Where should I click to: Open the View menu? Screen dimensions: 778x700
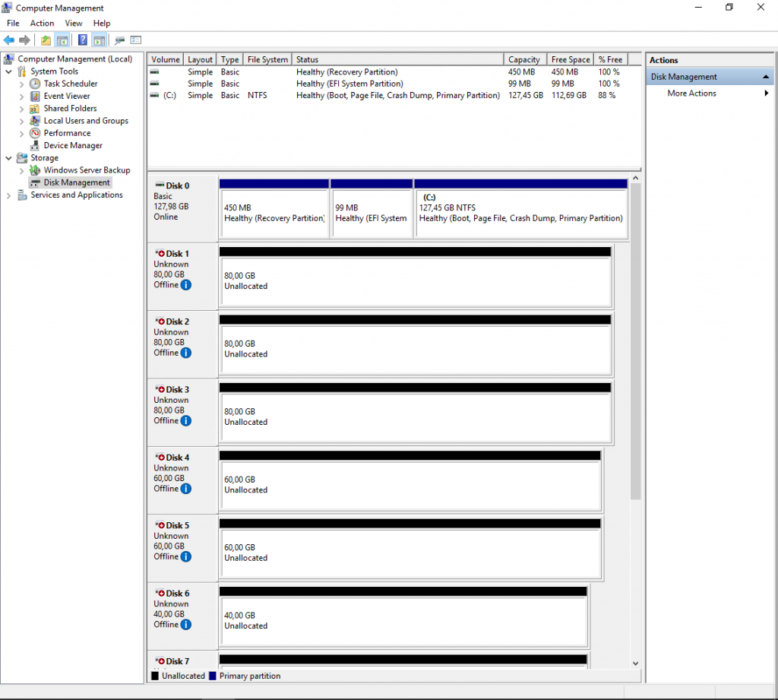pyautogui.click(x=73, y=23)
